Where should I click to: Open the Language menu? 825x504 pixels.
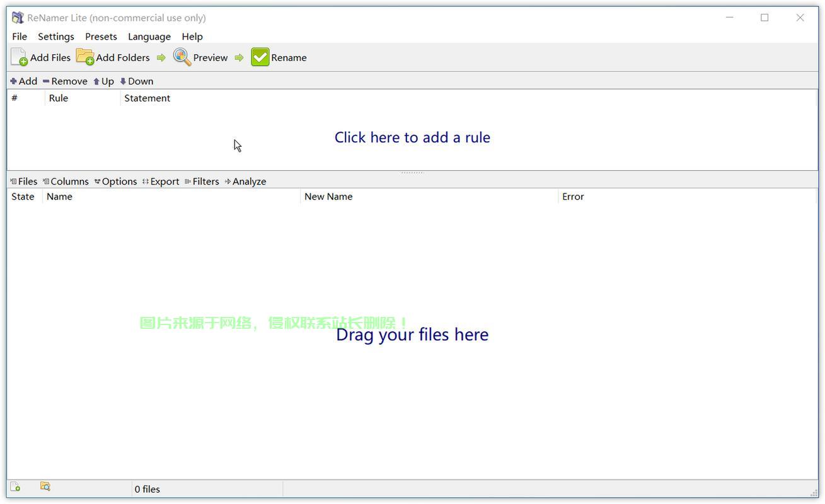[x=149, y=37]
